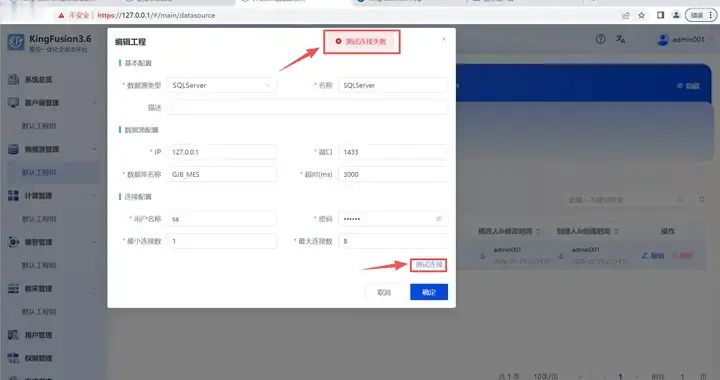Click the browser address bar URL

156,15
